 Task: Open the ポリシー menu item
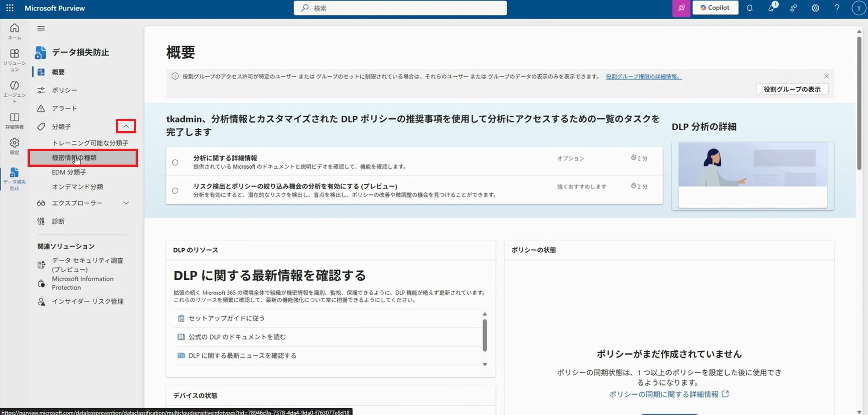pyautogui.click(x=64, y=90)
